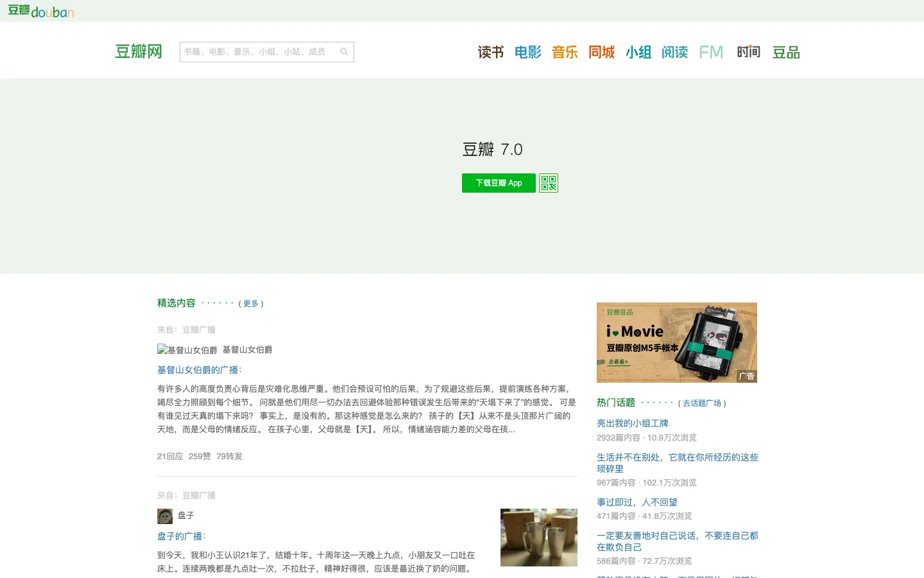Click the 盘子 username

186,516
